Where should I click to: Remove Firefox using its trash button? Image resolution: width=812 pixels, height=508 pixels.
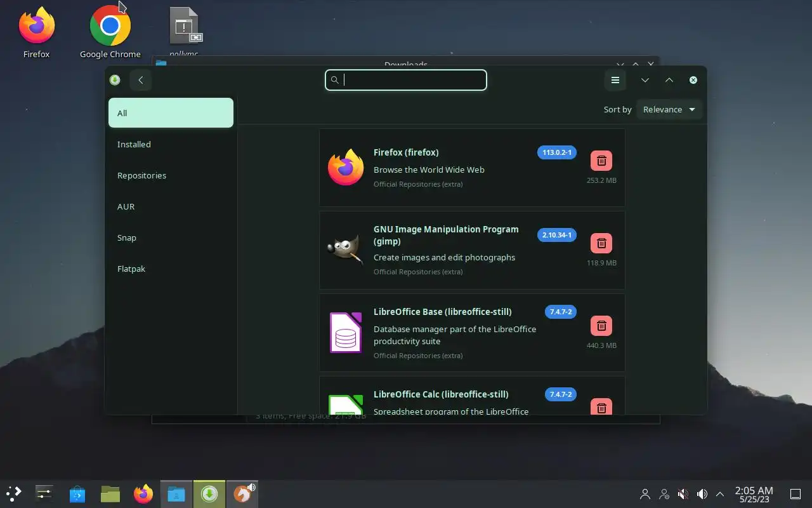point(601,161)
